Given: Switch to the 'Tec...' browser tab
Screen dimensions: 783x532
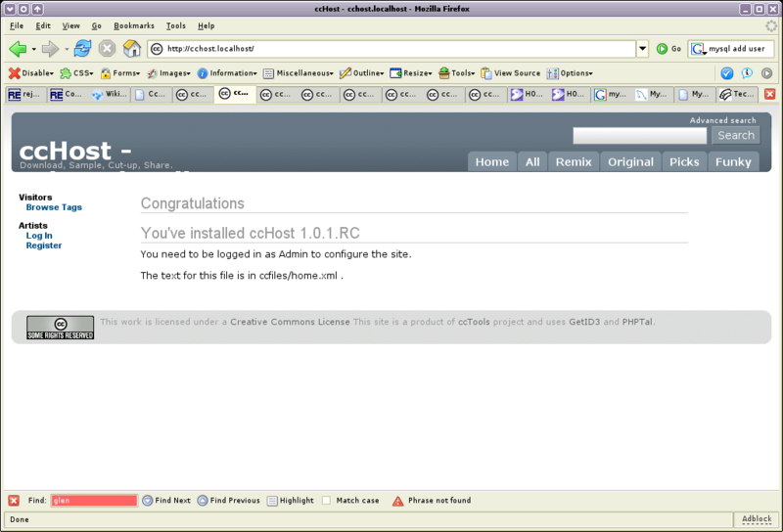Looking at the screenshot, I should 737,94.
